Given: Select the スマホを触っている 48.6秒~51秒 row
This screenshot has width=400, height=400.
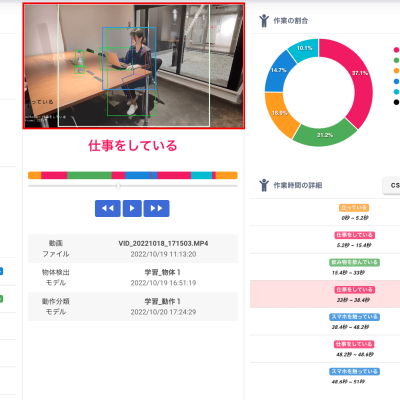Looking at the screenshot, I should (325, 376).
